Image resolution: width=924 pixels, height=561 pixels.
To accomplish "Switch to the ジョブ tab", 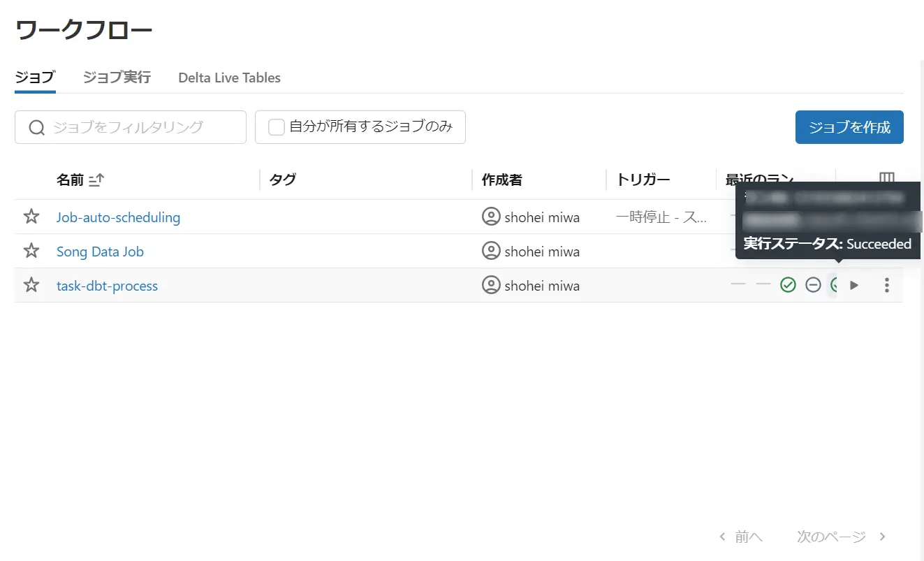I will 35,78.
